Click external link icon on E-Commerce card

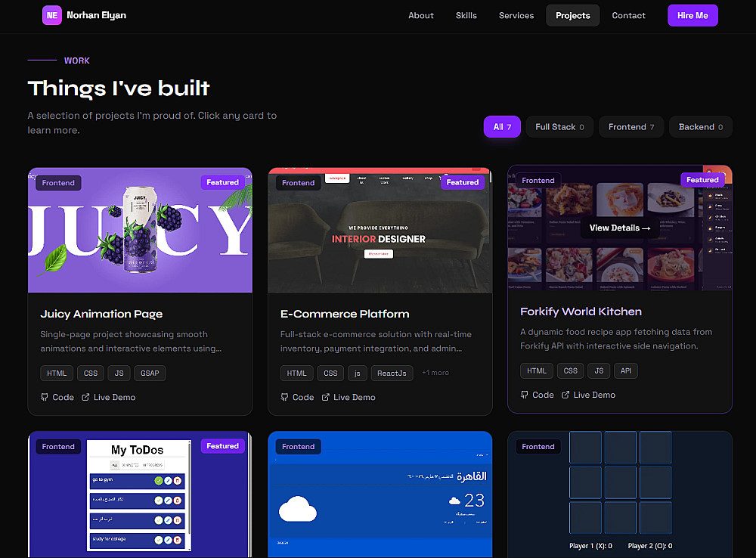325,398
